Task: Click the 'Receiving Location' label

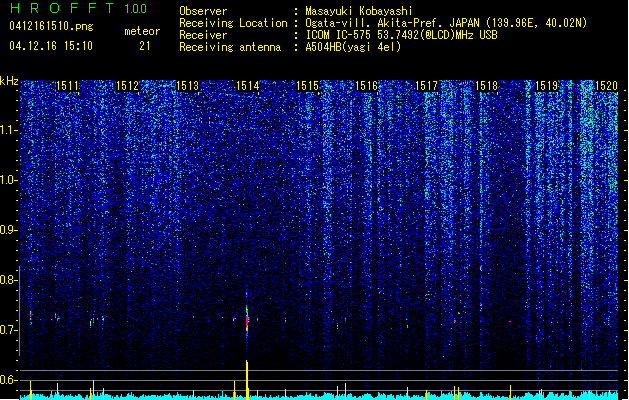Action: (x=233, y=23)
